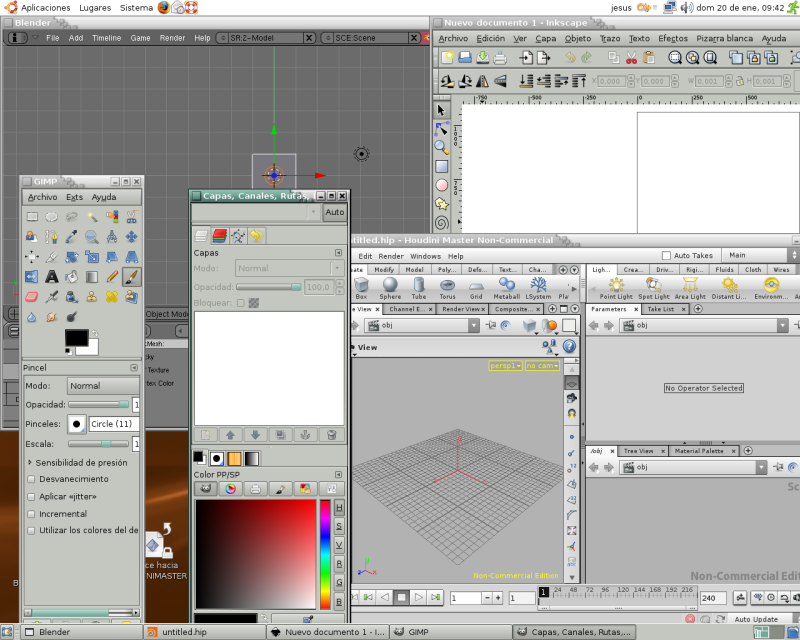Enable the Incremental checkbox
This screenshot has width=800, height=640.
[x=31, y=514]
